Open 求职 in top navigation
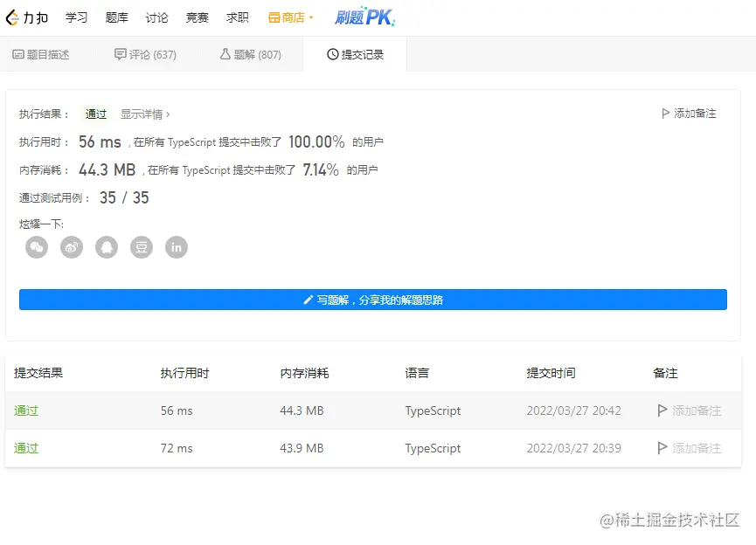Image resolution: width=756 pixels, height=545 pixels. click(238, 17)
